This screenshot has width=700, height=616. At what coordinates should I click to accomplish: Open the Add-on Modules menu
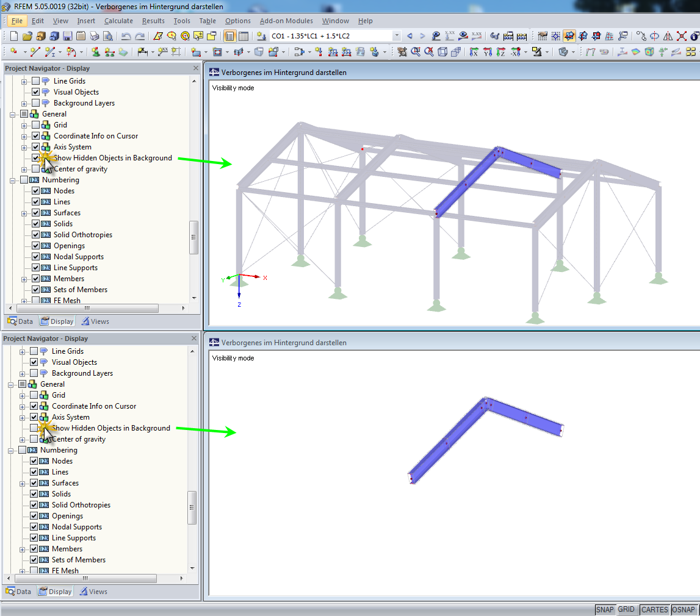[286, 21]
